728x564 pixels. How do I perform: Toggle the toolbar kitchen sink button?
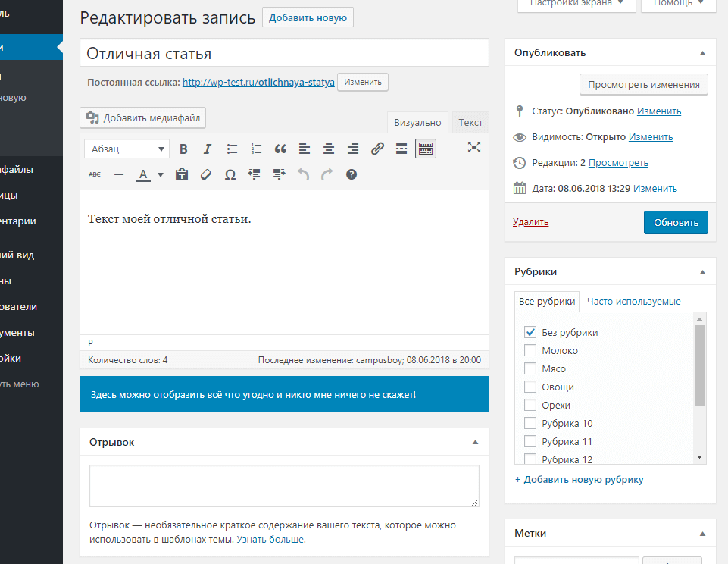pyautogui.click(x=426, y=149)
